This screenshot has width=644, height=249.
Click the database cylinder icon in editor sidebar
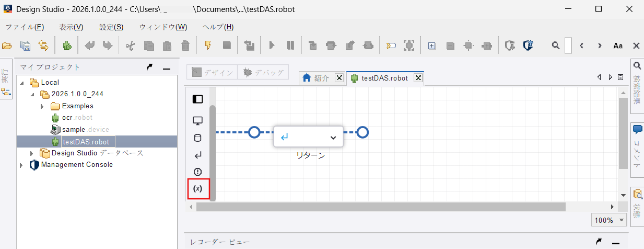click(197, 138)
